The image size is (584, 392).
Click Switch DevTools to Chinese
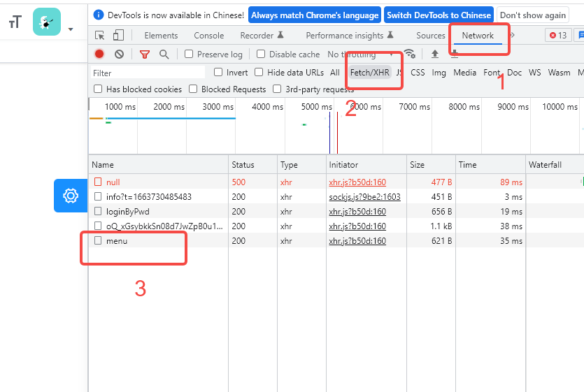pos(439,15)
